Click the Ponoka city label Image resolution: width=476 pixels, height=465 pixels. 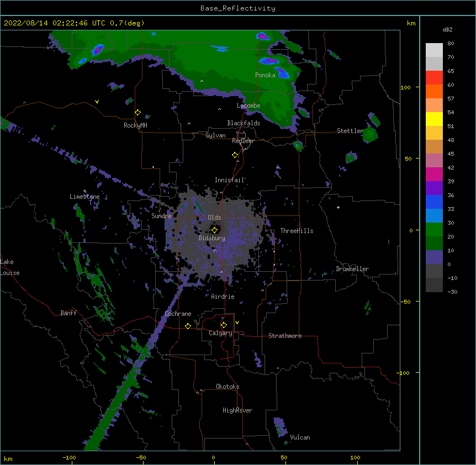coord(265,75)
